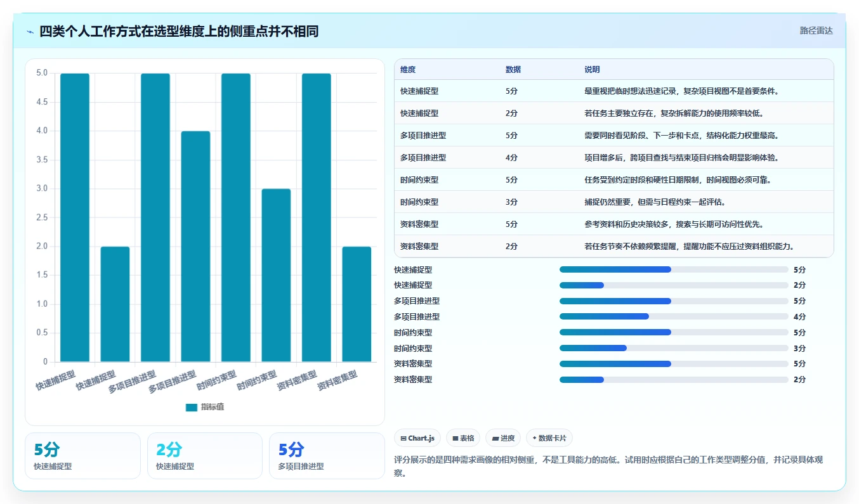
Task: Click the title 四类个人工作方式在选型维度上的侧重点并不相同
Action: point(179,32)
